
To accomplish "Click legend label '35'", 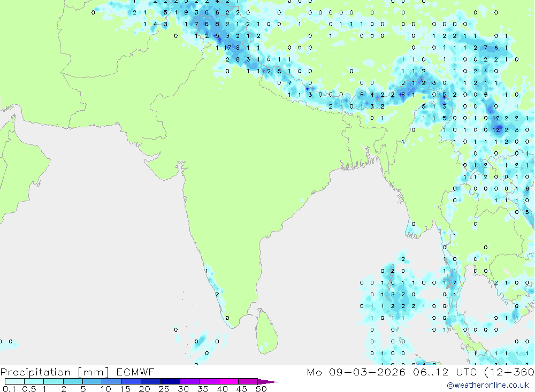I will pyautogui.click(x=203, y=389).
